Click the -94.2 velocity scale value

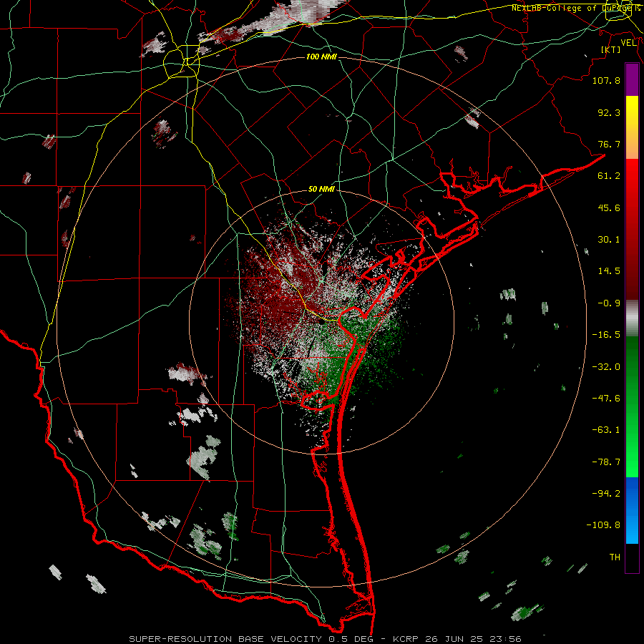point(606,494)
